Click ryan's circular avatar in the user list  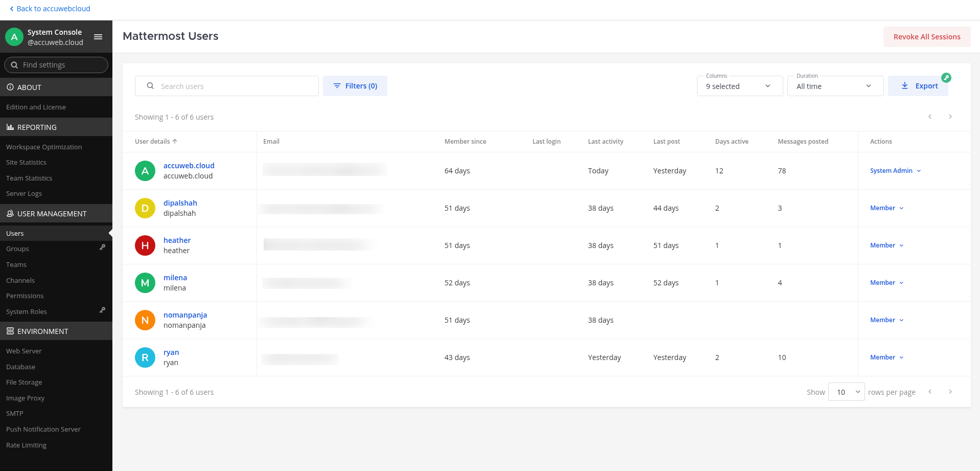[145, 357]
